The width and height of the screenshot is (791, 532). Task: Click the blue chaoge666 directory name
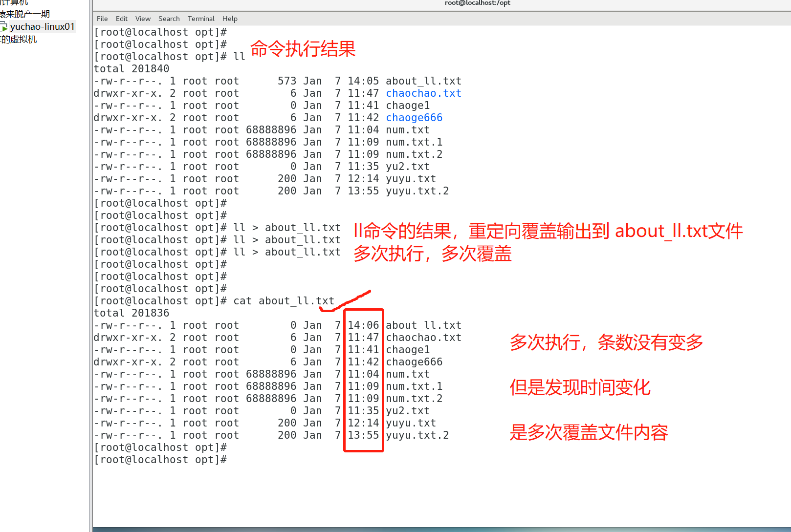click(x=414, y=118)
